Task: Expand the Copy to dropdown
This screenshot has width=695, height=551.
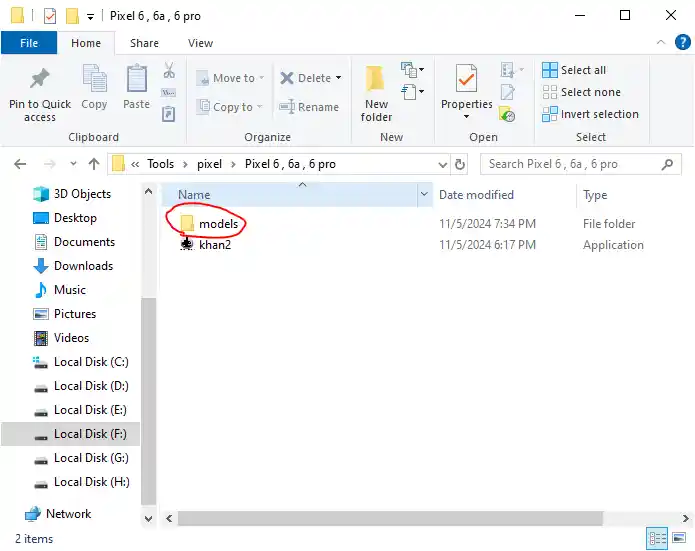Action: (x=259, y=107)
